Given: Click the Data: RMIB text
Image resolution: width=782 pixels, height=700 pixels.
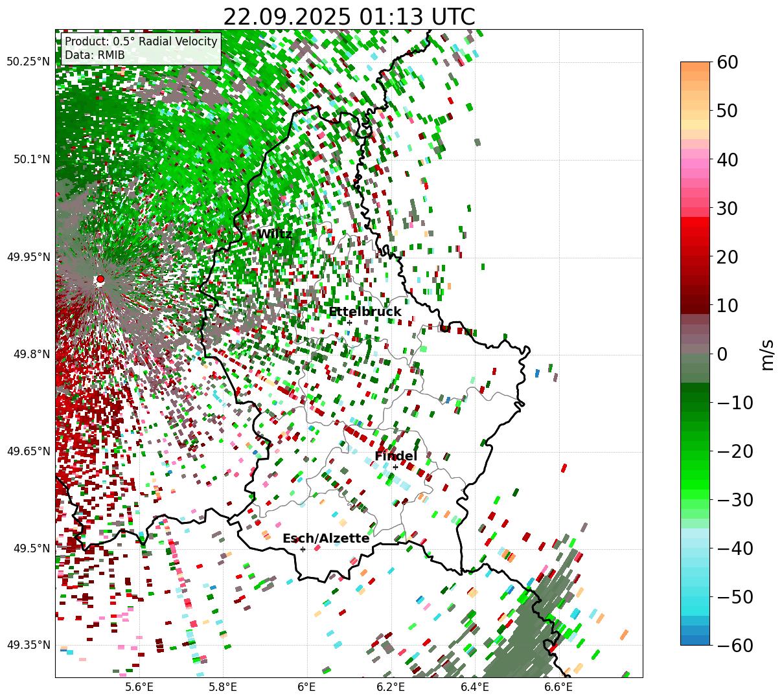Looking at the screenshot, I should point(95,56).
